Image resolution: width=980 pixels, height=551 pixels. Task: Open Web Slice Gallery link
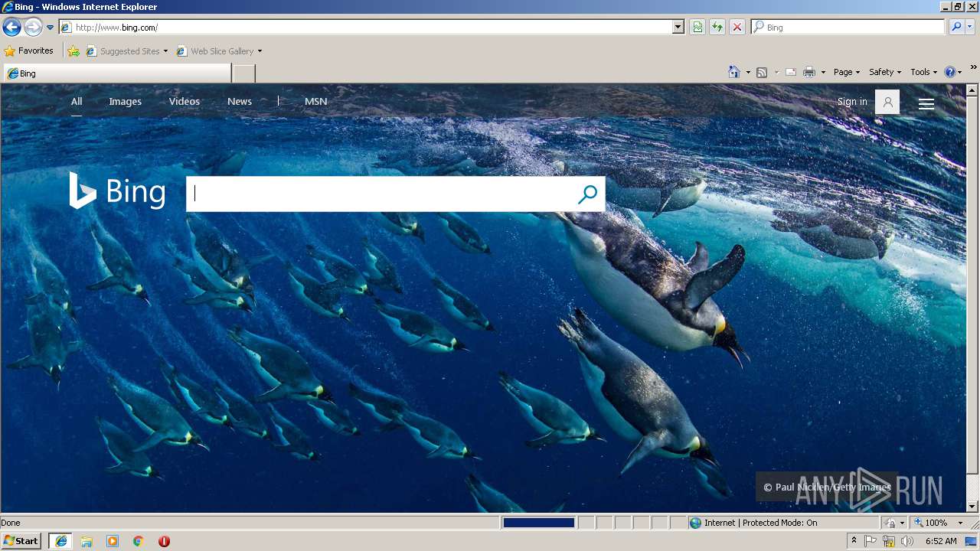pyautogui.click(x=220, y=51)
